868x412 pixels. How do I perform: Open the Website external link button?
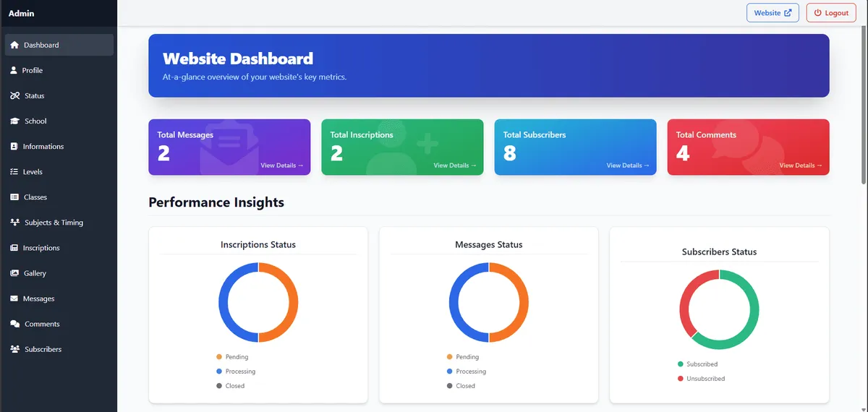[x=773, y=13]
